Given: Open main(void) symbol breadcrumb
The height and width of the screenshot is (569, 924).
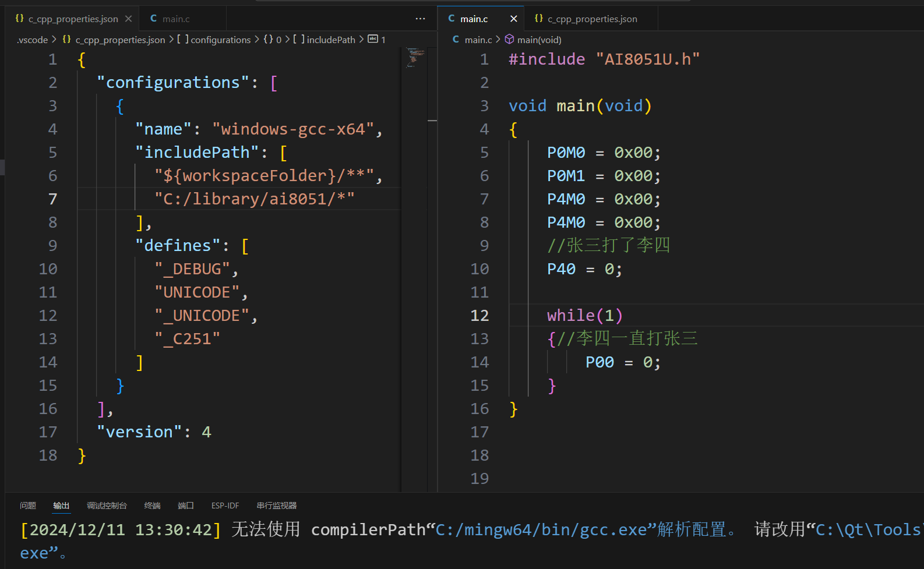Looking at the screenshot, I should pos(539,40).
